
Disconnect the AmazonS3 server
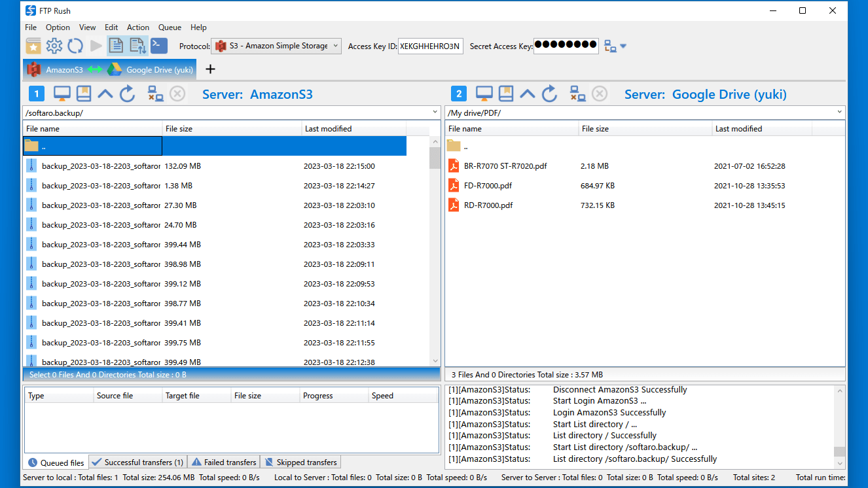point(155,94)
